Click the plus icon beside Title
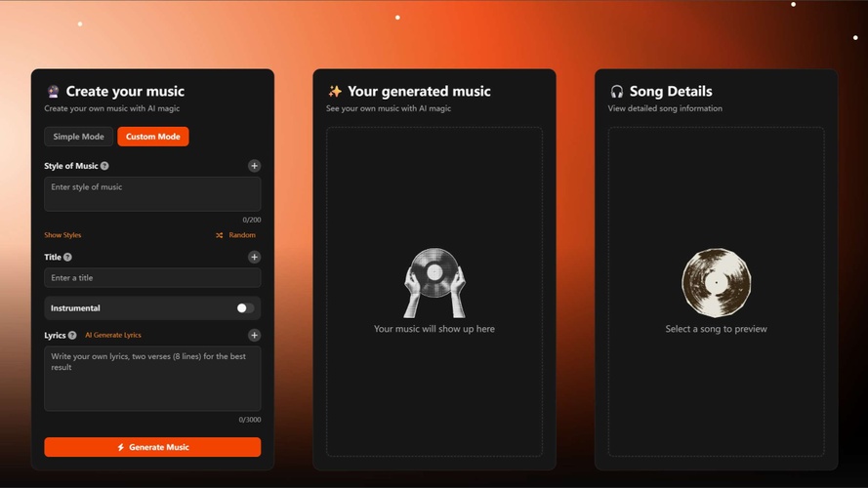The image size is (868, 488). pyautogui.click(x=254, y=257)
